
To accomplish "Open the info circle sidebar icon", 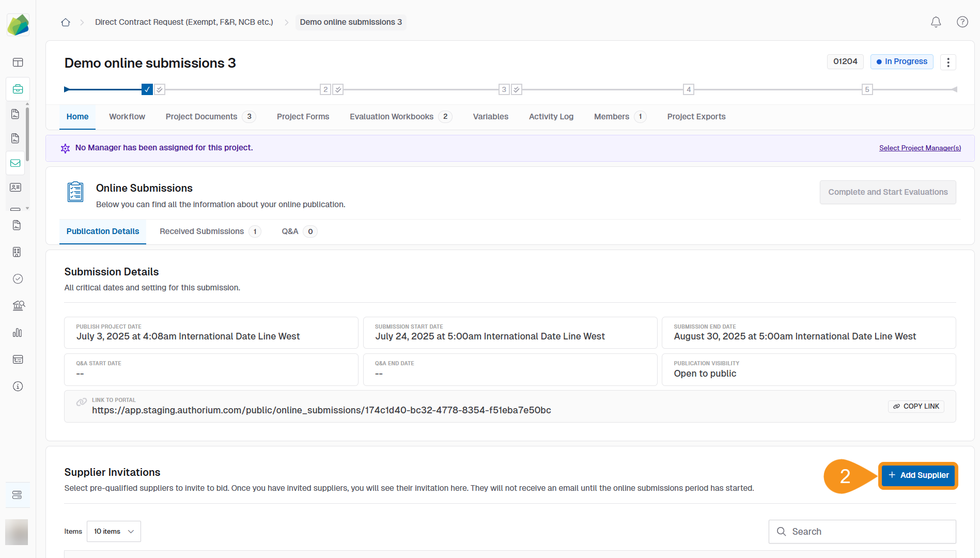I will (18, 386).
